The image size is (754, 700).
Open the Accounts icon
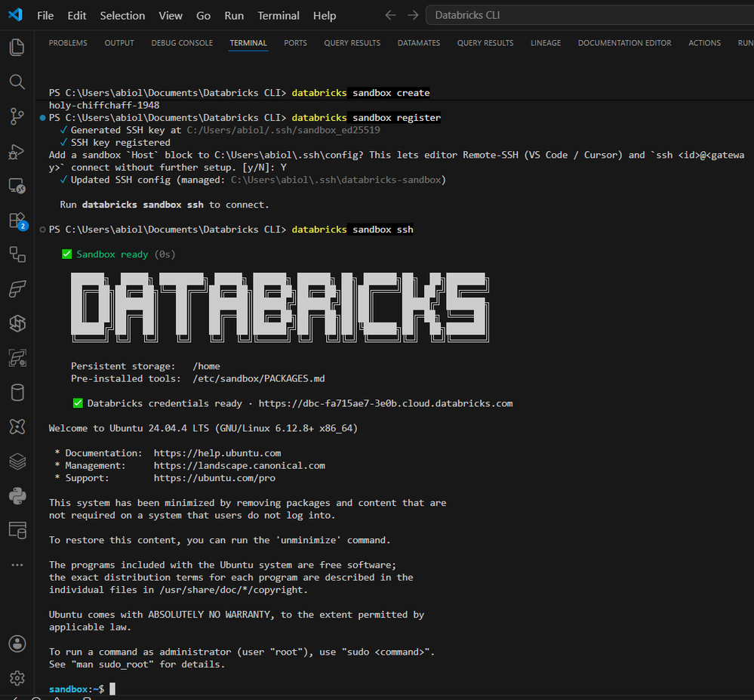pyautogui.click(x=17, y=643)
